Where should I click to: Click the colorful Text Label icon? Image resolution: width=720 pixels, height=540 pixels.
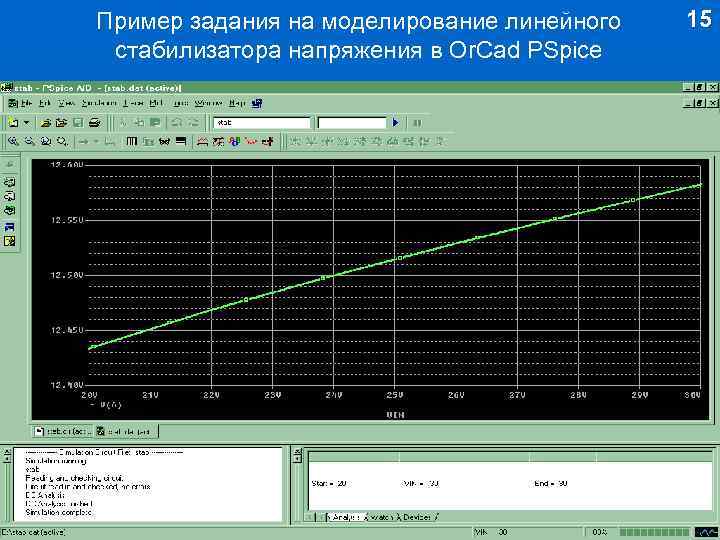(x=235, y=141)
